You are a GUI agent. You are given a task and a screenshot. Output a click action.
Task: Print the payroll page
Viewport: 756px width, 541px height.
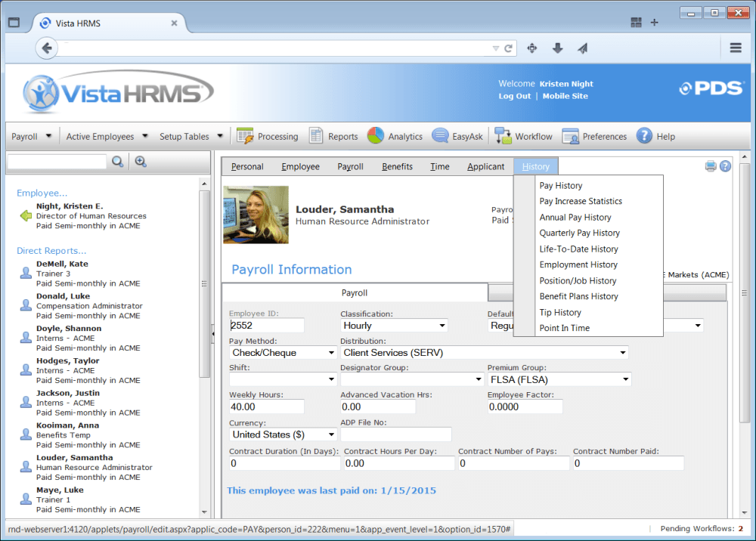pos(710,165)
